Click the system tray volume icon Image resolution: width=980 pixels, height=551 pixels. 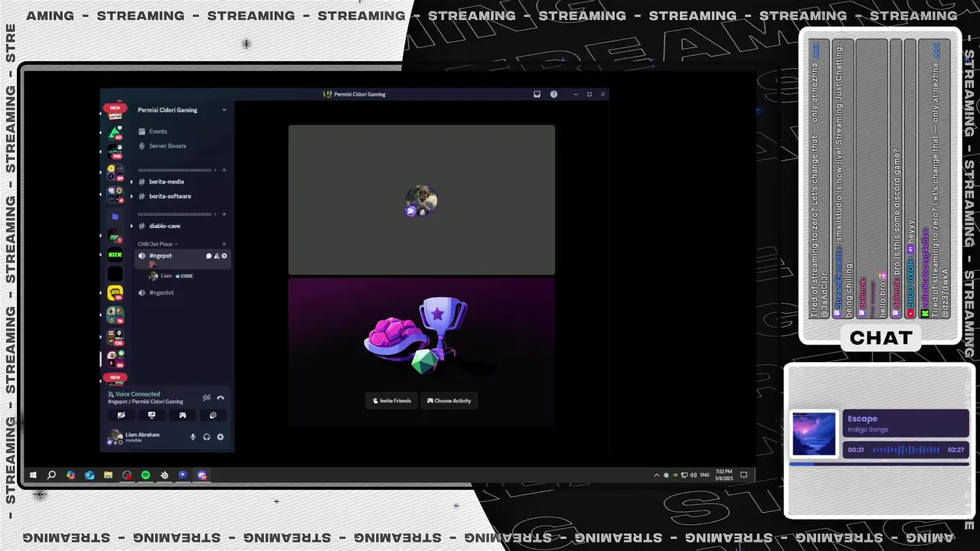click(x=693, y=475)
